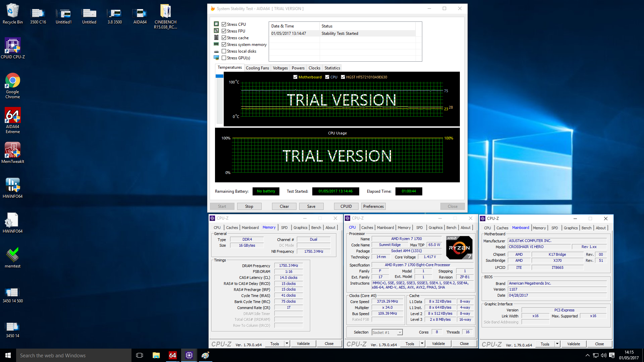The image size is (644, 362).
Task: Open the Action Center notifications icon
Action: (612, 355)
